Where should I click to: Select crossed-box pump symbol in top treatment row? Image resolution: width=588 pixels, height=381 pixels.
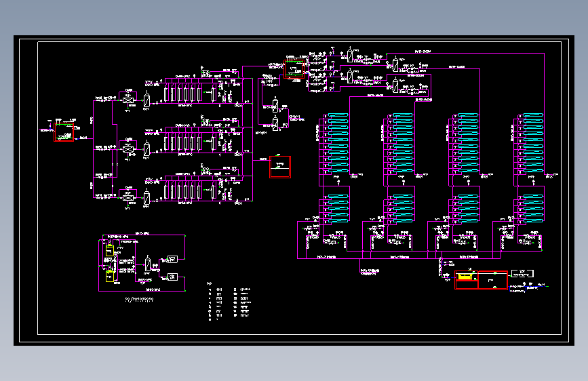(128, 100)
